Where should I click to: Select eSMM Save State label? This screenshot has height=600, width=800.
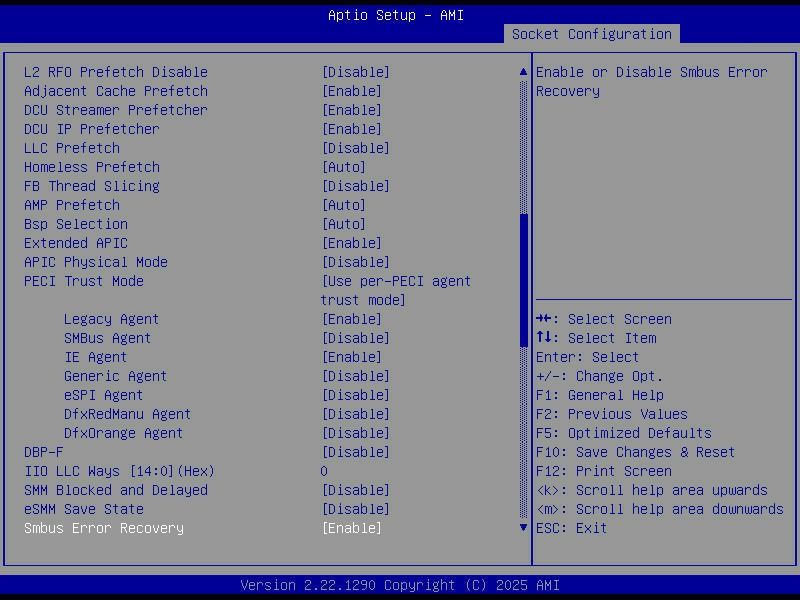click(84, 509)
